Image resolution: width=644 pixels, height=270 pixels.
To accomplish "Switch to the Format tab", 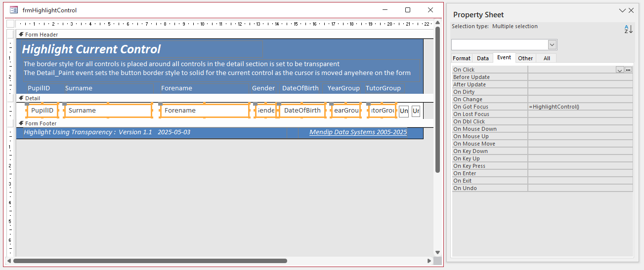I will click(462, 58).
